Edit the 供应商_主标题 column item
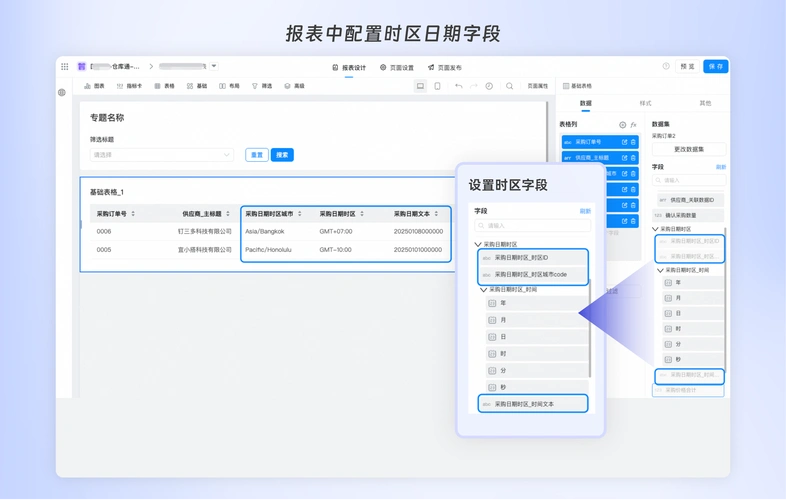 click(625, 158)
